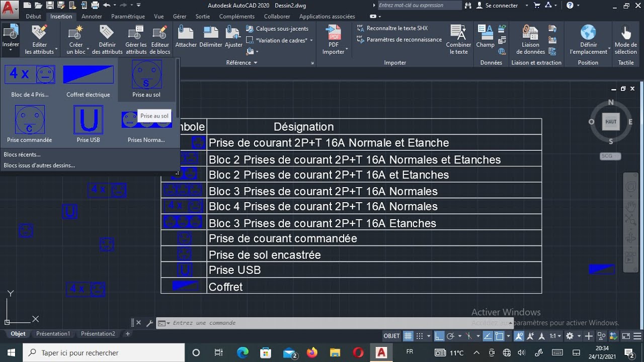Viewport: 644px width, 362px height.
Task: Toggle polar tracking in status bar
Action: click(x=451, y=336)
